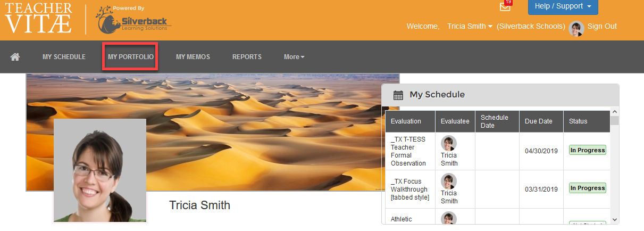Open the home icon in navigation bar
Screen dimensions: 644x231
(15, 57)
